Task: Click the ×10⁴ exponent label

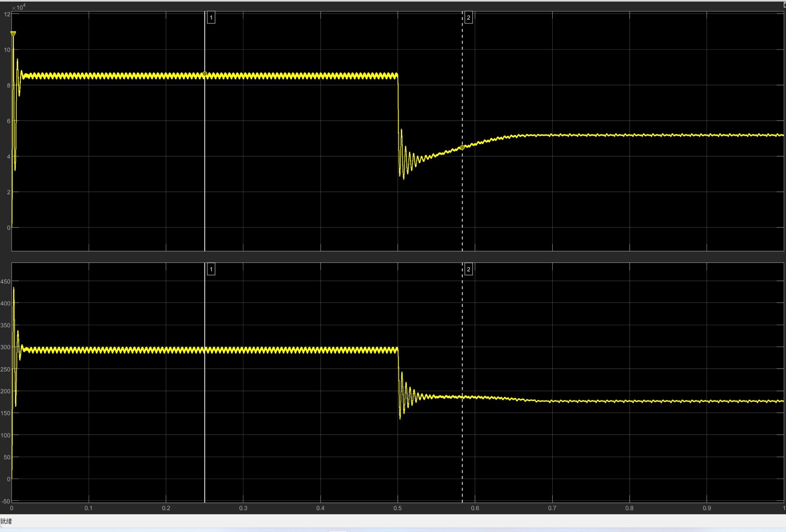Action: 19,7
